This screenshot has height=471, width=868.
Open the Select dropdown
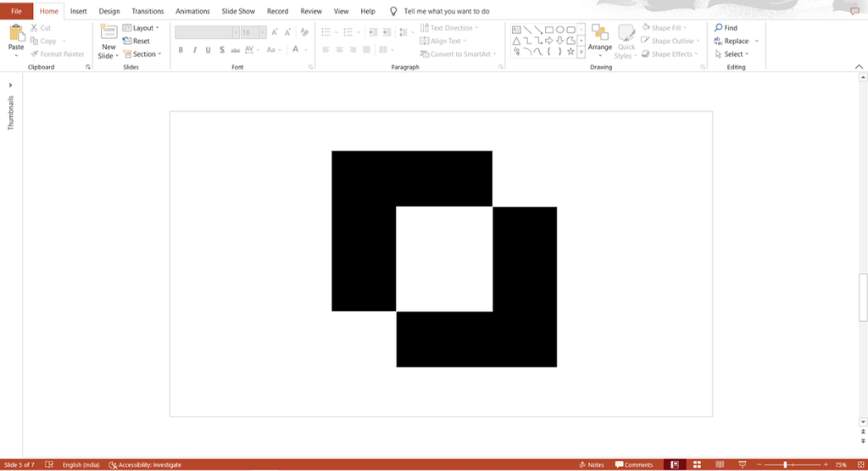tap(732, 54)
